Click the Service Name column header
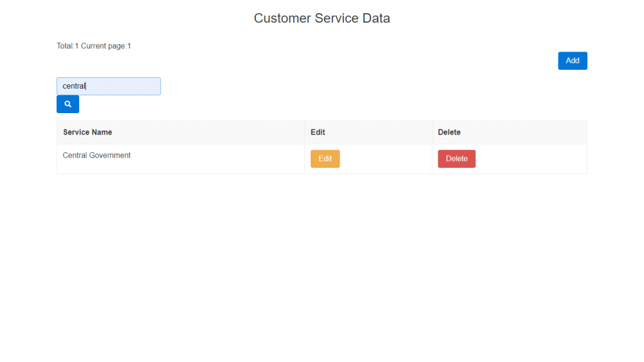 (87, 133)
